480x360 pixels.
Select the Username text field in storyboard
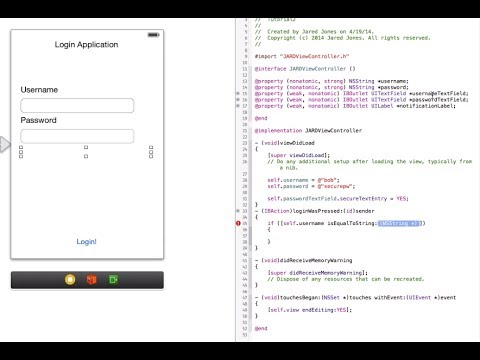tap(77, 105)
